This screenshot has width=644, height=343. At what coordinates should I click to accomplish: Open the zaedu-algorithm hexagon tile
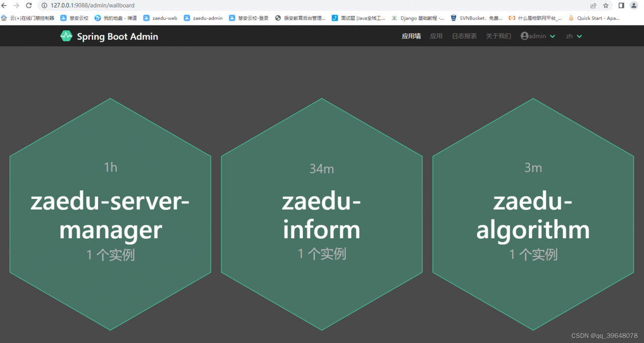pos(533,214)
